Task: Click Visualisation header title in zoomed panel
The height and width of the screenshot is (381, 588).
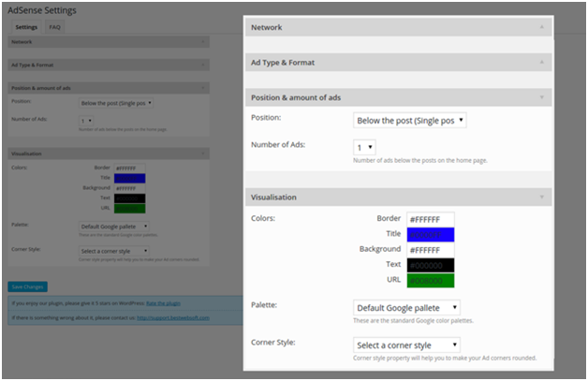Action: (273, 198)
